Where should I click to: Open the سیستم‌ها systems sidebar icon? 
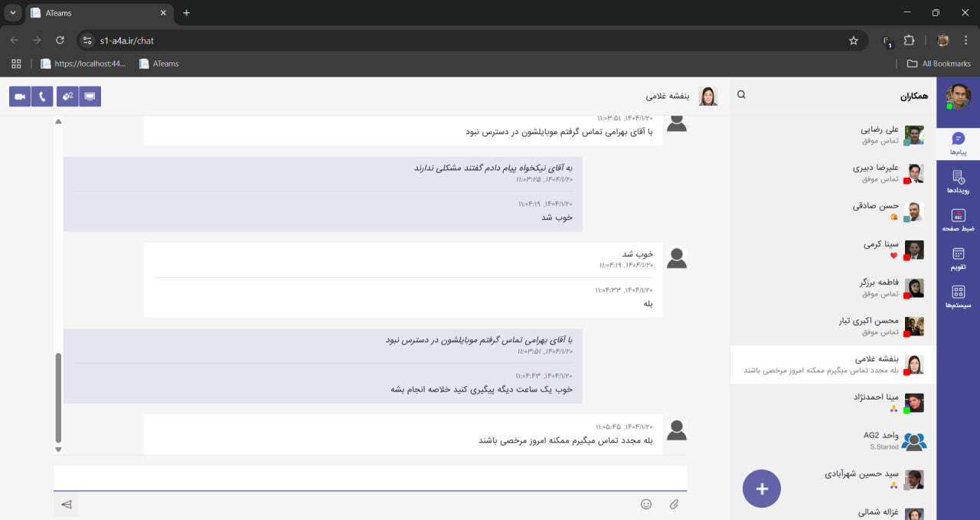958,296
